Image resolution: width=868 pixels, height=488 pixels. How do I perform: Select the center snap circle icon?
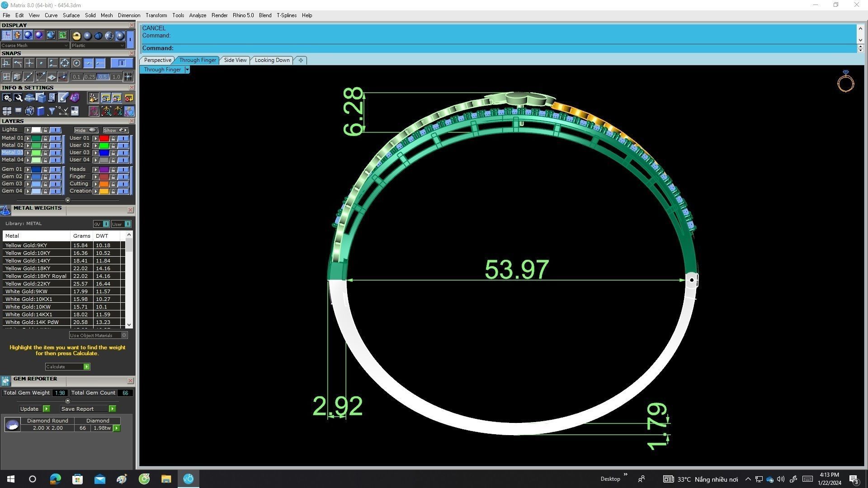pyautogui.click(x=76, y=63)
